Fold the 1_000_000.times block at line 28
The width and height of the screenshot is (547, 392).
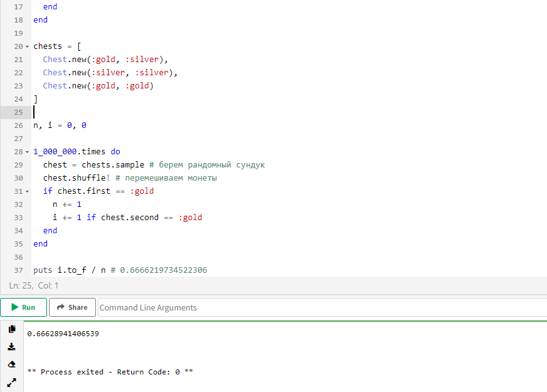[27, 152]
